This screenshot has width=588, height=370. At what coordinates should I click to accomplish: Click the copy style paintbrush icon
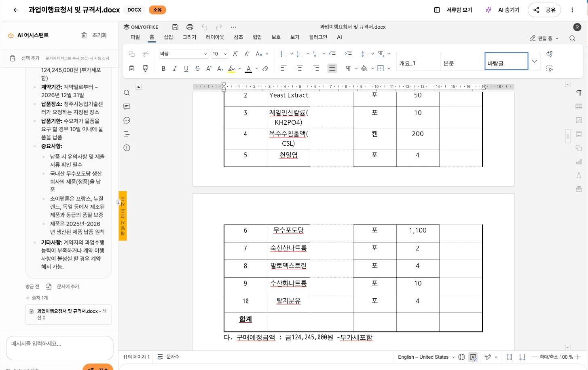(146, 68)
